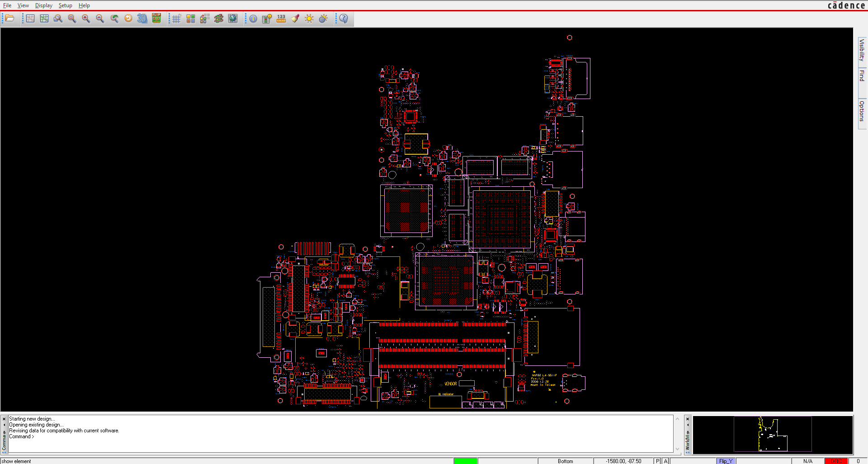Click the Dehighlight brush icon
The image size is (868, 464).
(x=295, y=19)
